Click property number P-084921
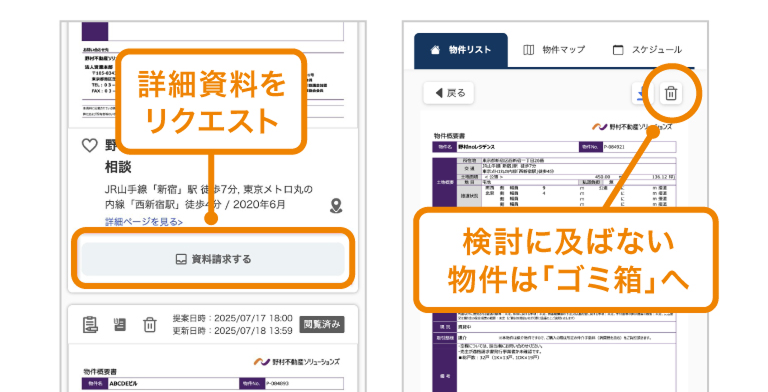Viewport: 768px width, 392px height. 614,147
